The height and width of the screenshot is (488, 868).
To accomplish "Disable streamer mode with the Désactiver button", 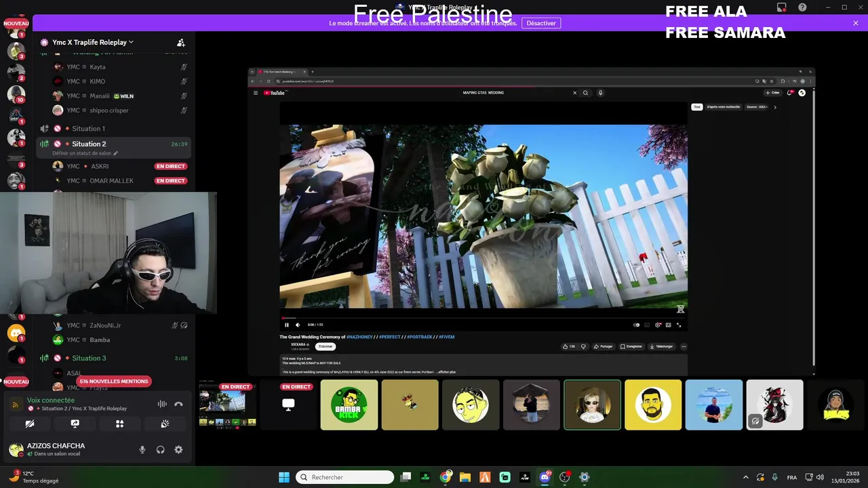I will [x=541, y=23].
